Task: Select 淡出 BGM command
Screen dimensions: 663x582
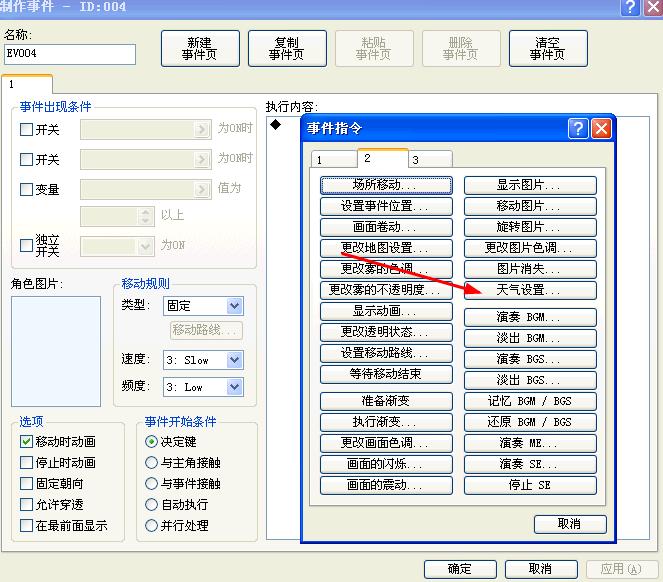Action: point(530,338)
